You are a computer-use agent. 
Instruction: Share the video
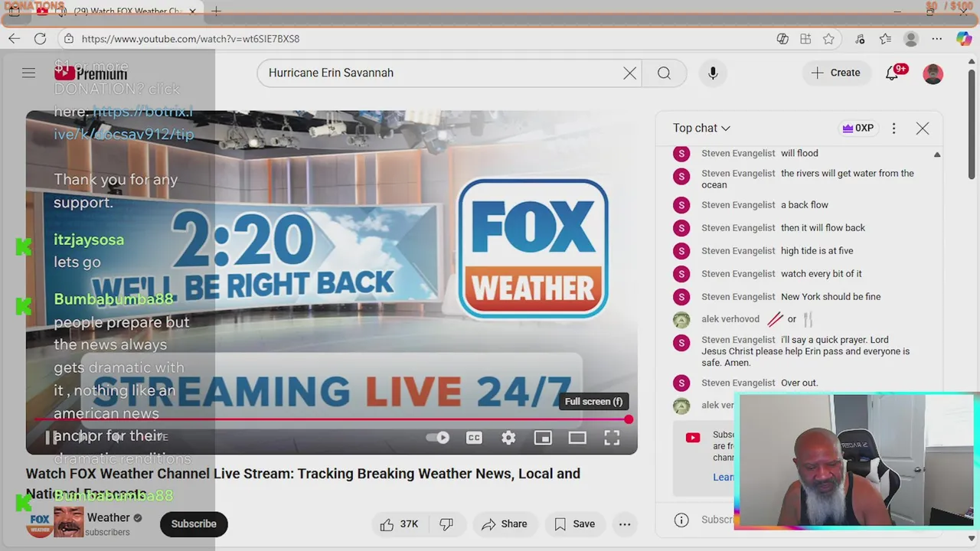click(x=504, y=524)
